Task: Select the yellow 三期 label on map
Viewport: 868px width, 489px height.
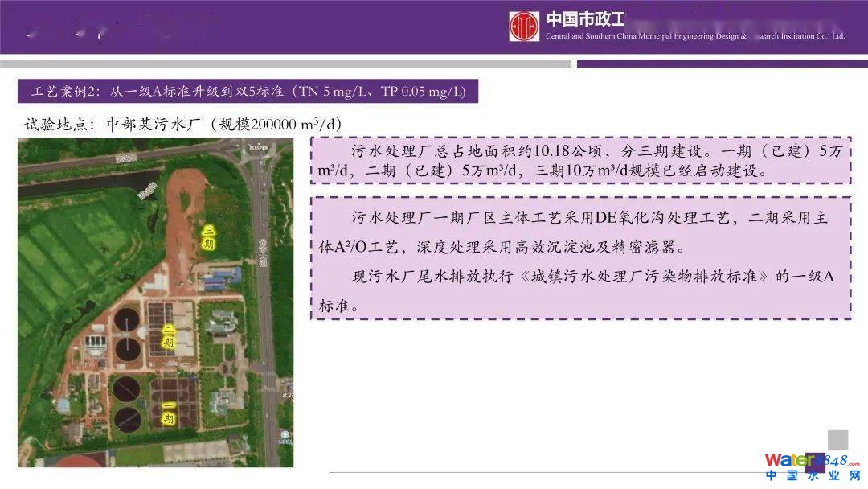Action: click(208, 237)
